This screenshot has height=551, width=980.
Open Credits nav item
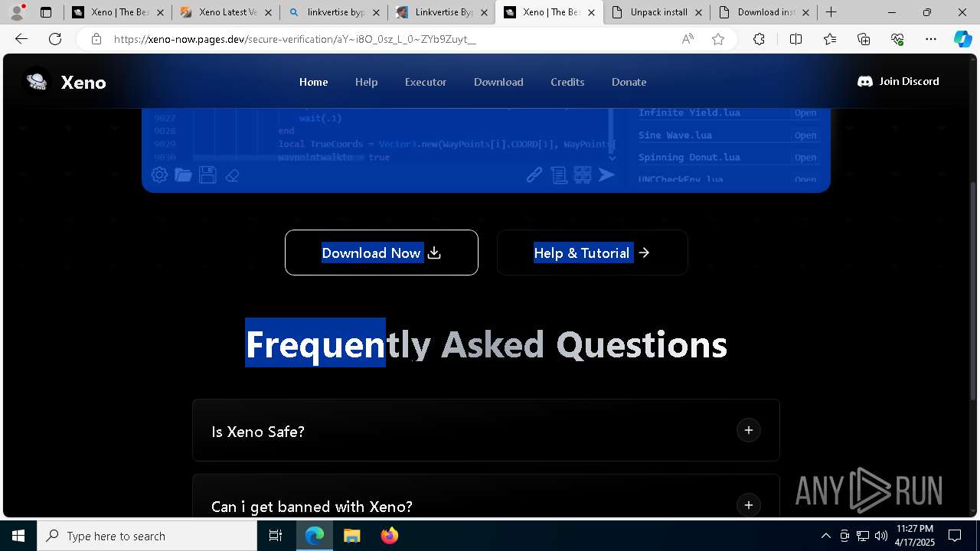click(567, 82)
